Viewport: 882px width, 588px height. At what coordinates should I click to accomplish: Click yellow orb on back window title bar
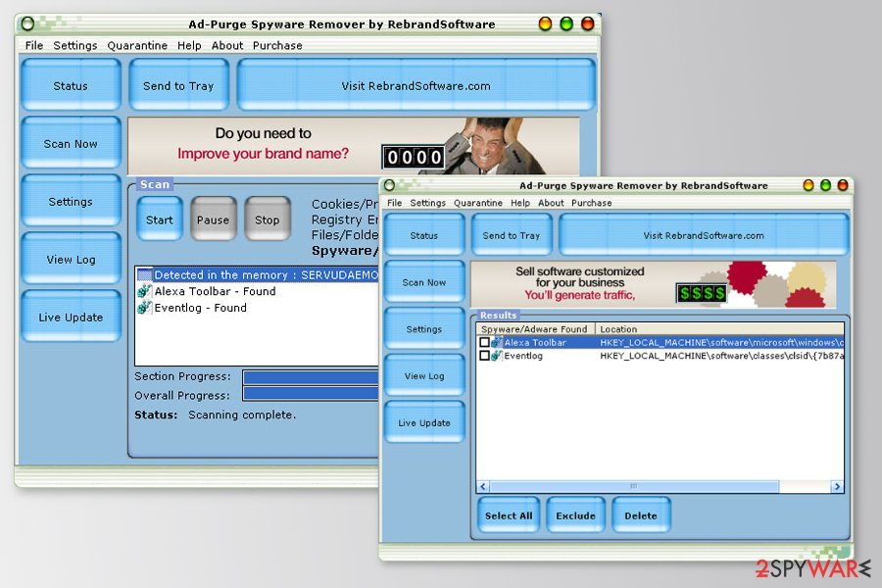545,24
